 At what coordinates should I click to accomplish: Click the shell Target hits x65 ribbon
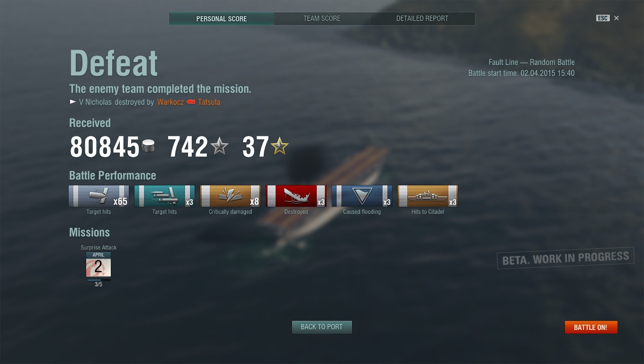[x=98, y=196]
